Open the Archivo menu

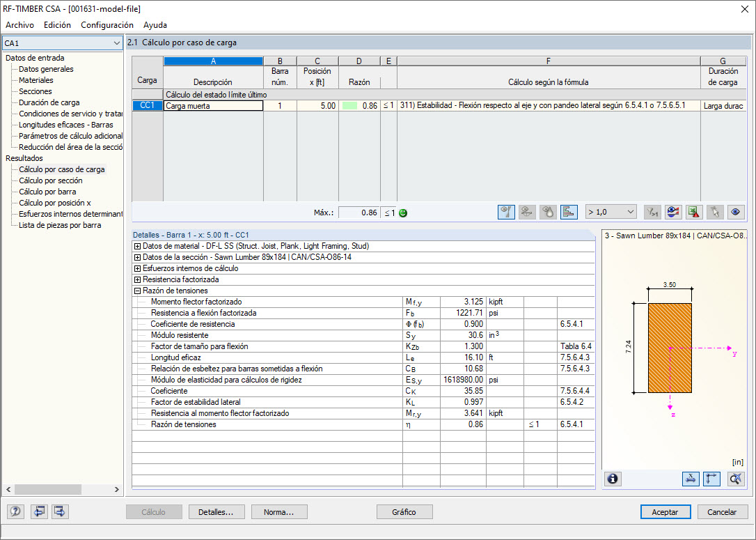[19, 25]
